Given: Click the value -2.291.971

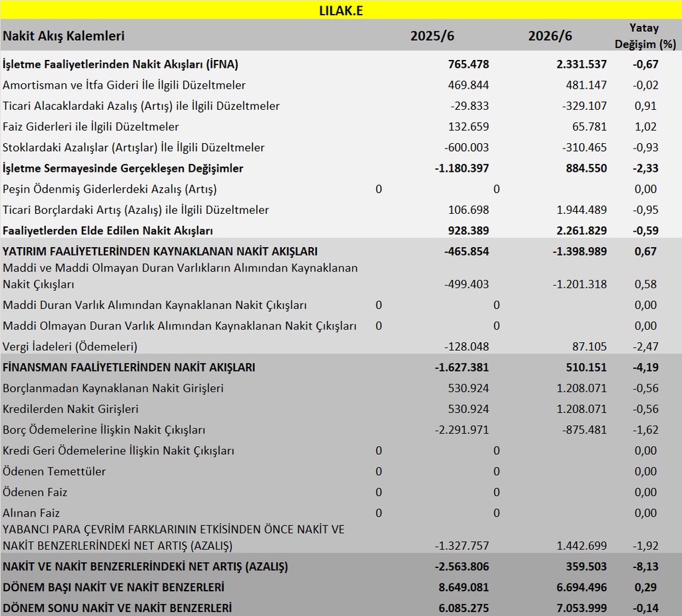Looking at the screenshot, I should [x=462, y=430].
